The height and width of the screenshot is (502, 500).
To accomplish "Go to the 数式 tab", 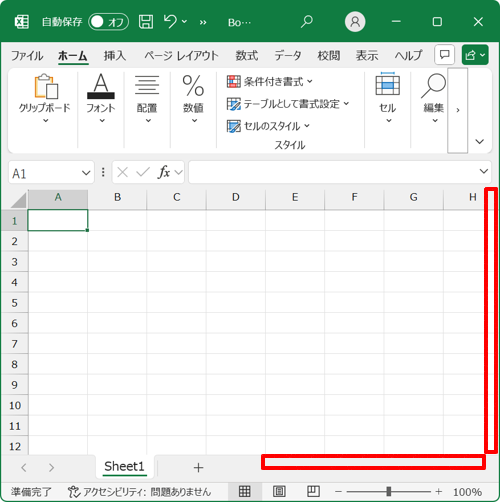I will [x=247, y=55].
